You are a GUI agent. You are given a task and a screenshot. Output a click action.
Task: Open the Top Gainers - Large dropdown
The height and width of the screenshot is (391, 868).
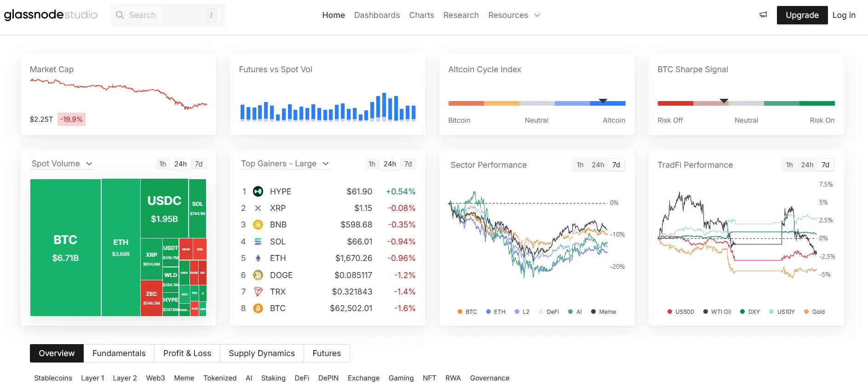285,164
